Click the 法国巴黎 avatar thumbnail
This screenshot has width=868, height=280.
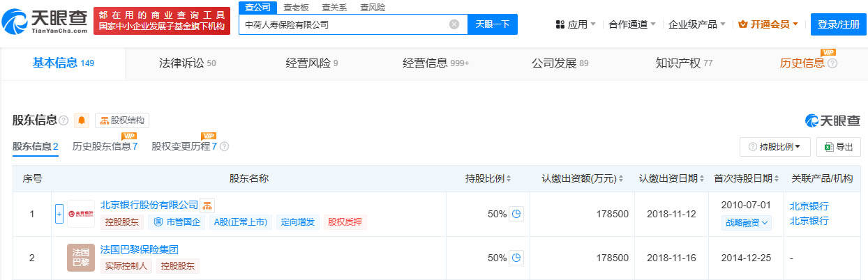coord(80,258)
